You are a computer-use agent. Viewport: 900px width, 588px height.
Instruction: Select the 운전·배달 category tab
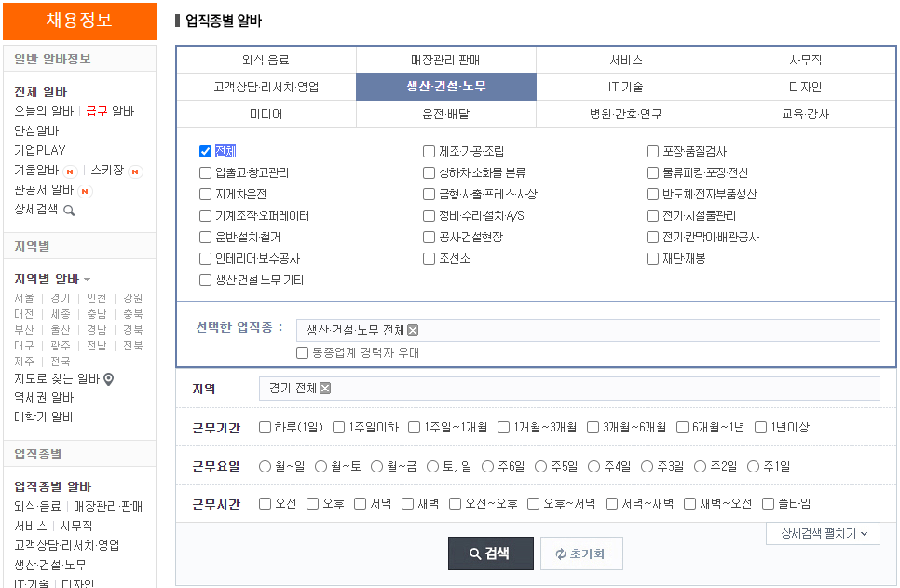(446, 114)
